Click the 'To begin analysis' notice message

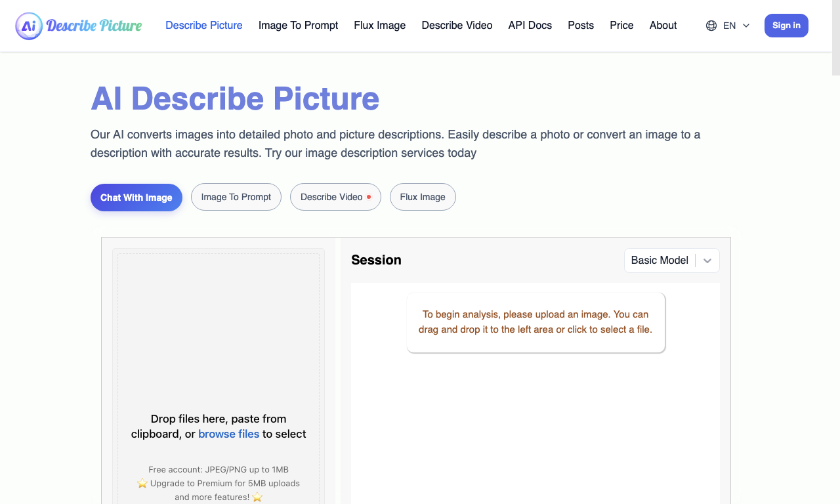tap(535, 322)
